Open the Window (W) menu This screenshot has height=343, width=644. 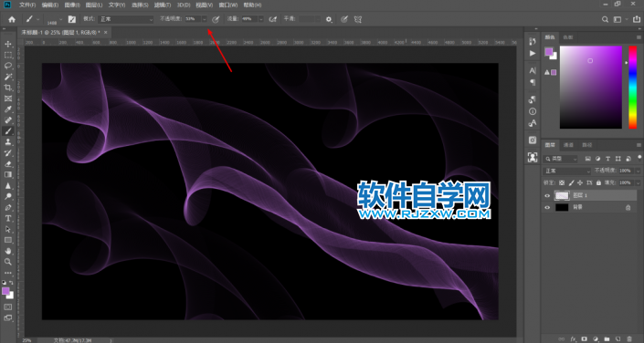click(228, 5)
